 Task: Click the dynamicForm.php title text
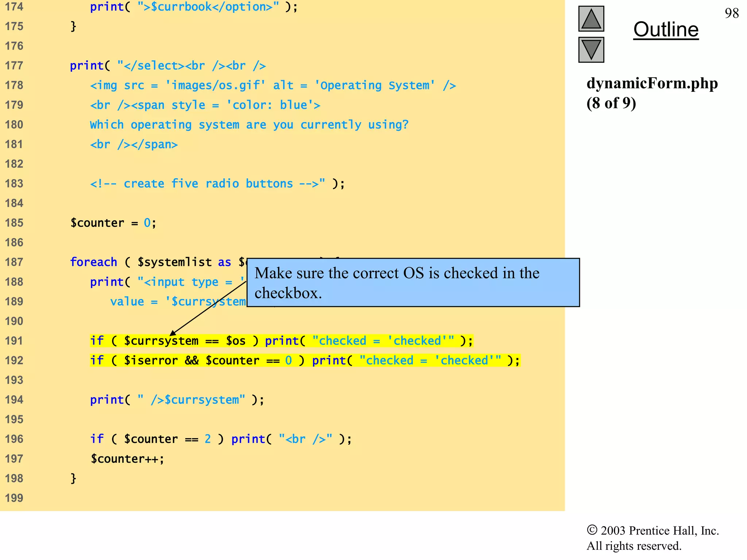pyautogui.click(x=652, y=83)
